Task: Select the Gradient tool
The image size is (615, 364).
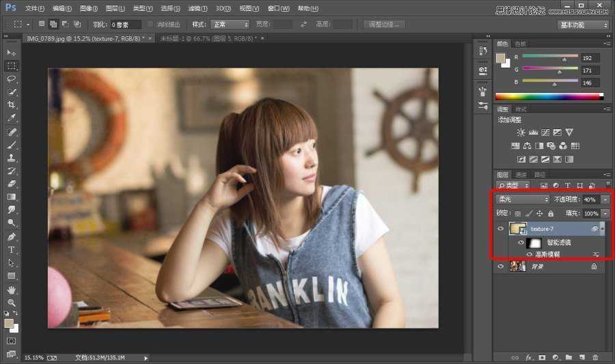Action: (x=12, y=197)
